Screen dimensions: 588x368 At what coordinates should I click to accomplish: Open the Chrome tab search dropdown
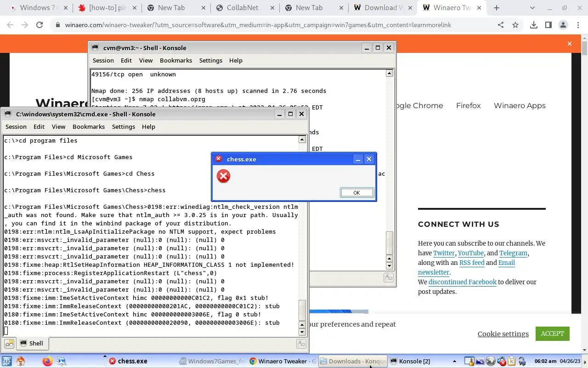click(x=532, y=8)
